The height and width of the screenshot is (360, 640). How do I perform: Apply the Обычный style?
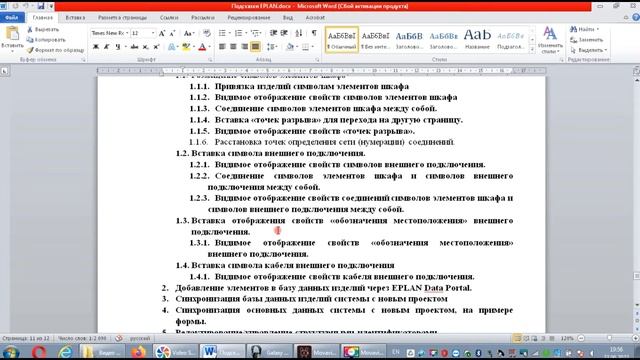coord(342,40)
